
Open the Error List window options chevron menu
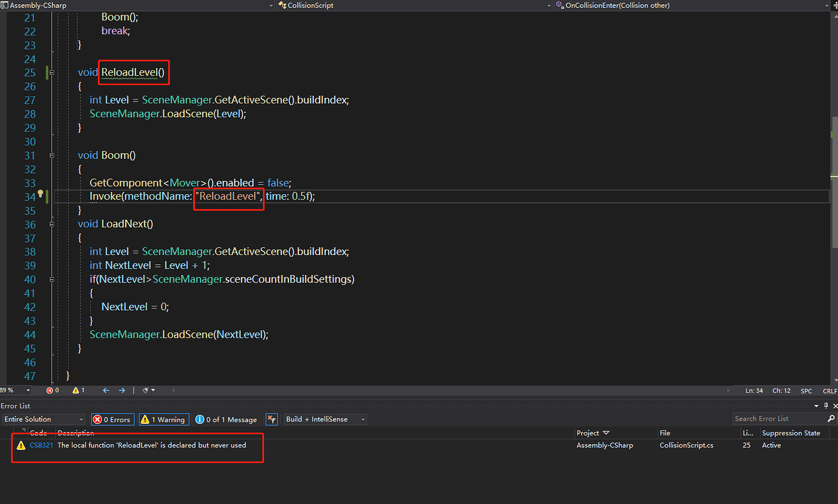click(x=816, y=405)
